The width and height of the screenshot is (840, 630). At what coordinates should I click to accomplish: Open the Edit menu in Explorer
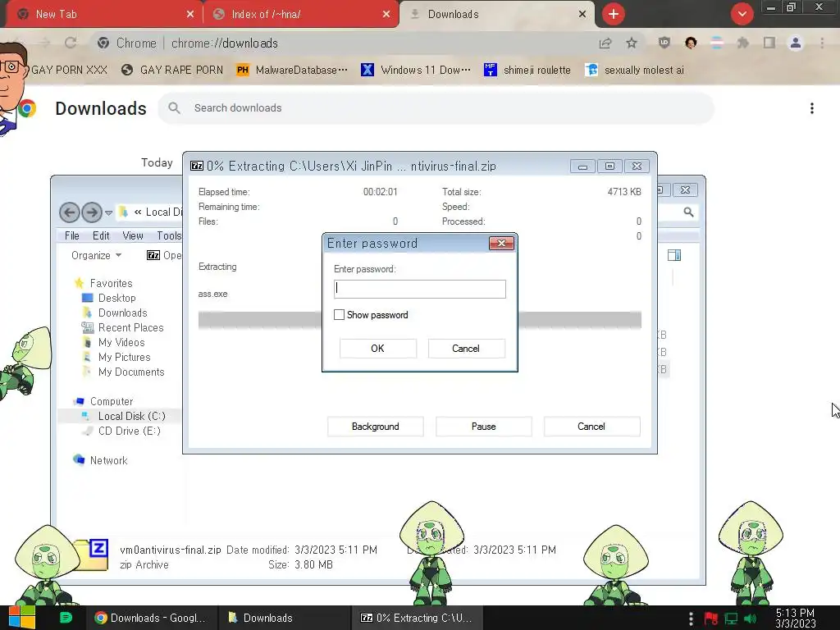click(x=101, y=235)
